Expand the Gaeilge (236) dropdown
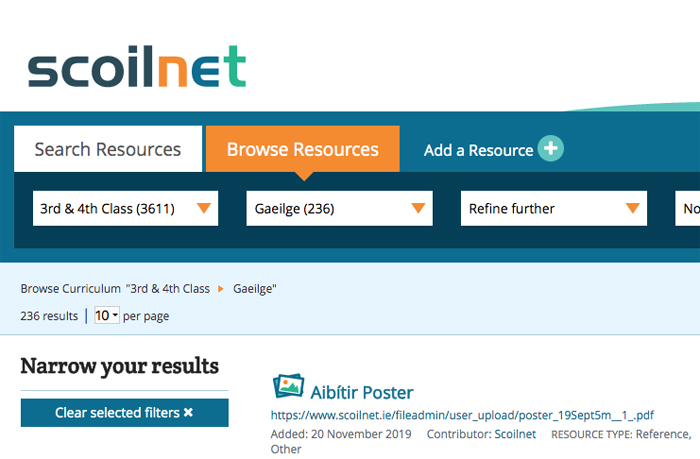 [339, 209]
